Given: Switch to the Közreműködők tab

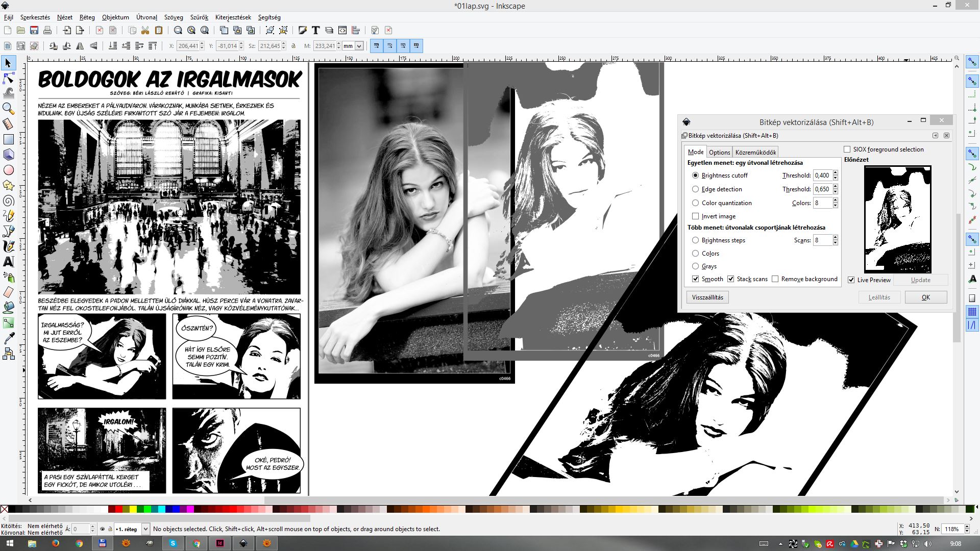Looking at the screenshot, I should pyautogui.click(x=755, y=153).
